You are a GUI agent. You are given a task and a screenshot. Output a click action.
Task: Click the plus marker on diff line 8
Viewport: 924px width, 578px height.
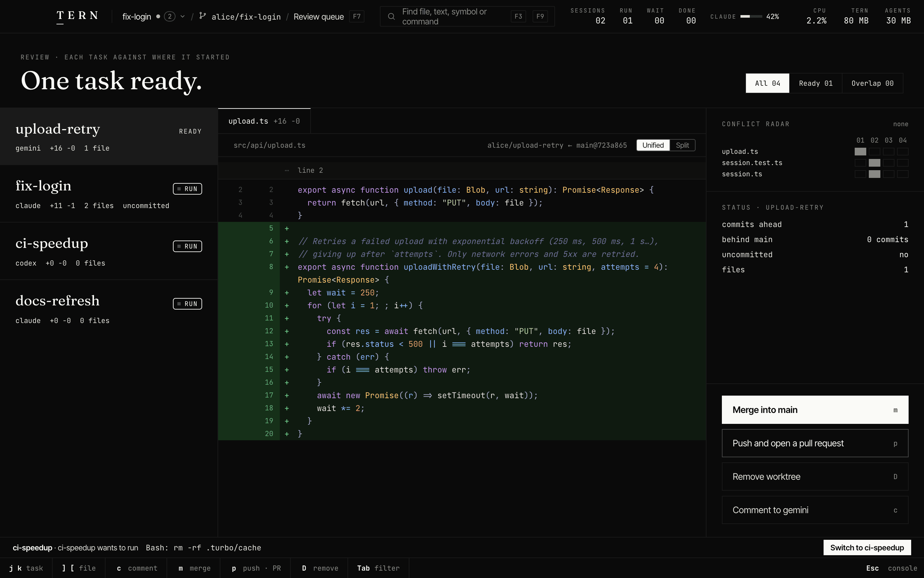click(287, 267)
